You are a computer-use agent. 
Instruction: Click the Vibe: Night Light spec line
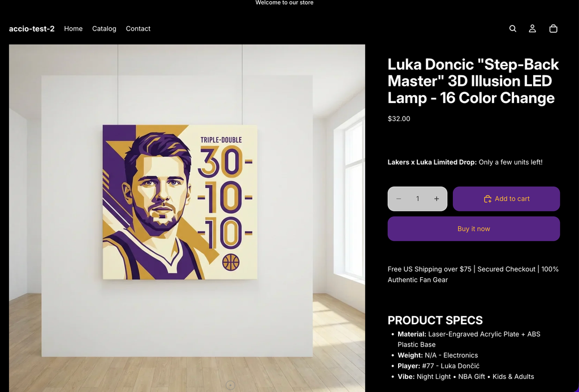click(x=466, y=377)
